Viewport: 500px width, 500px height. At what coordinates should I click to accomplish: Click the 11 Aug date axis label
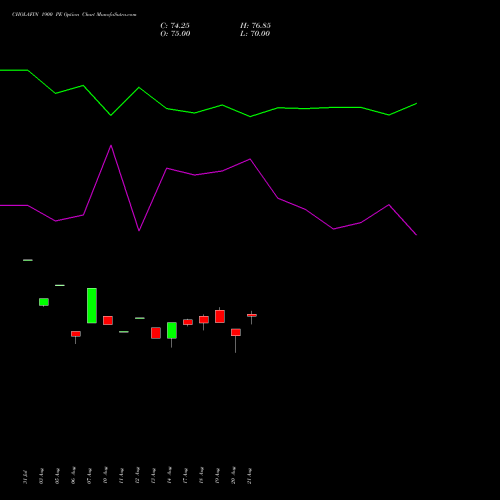[121, 476]
